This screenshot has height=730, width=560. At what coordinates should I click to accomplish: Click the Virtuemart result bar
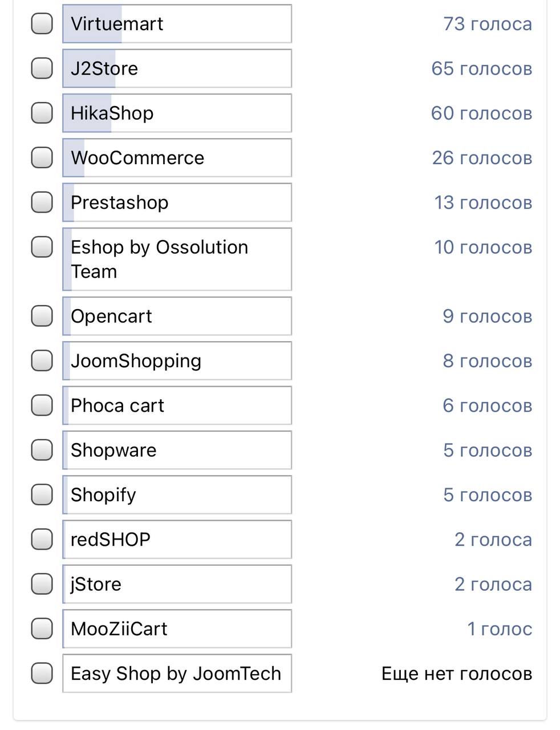coord(177,23)
